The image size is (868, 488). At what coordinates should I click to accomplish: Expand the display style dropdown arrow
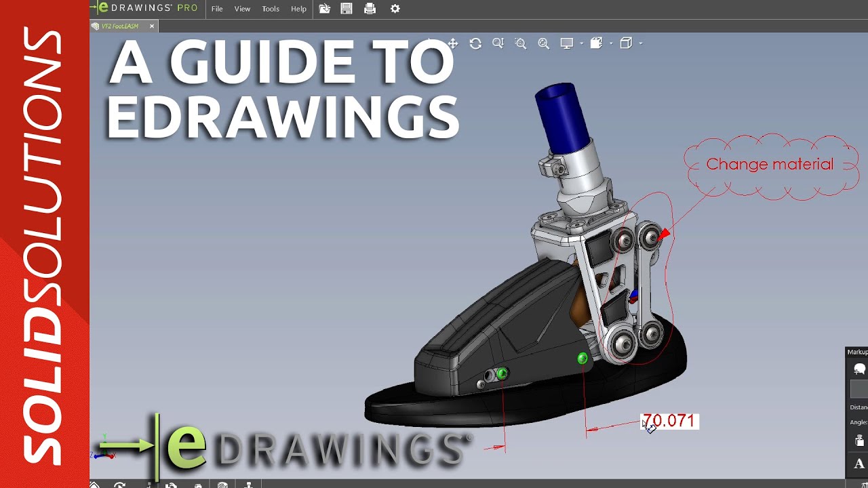(x=611, y=43)
